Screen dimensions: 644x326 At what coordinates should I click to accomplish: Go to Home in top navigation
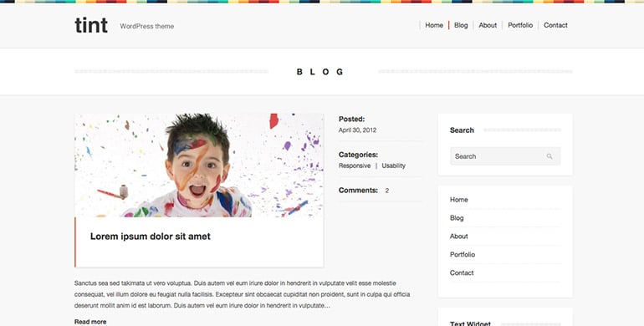click(434, 25)
